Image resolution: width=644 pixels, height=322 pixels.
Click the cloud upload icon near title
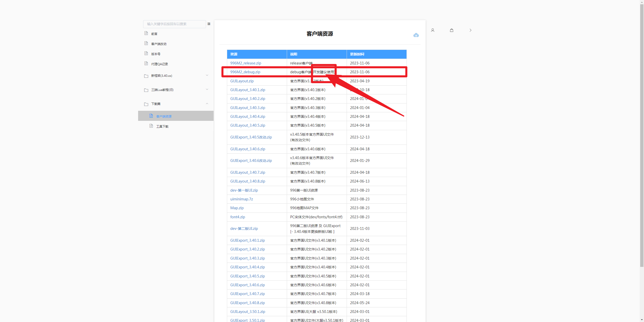pyautogui.click(x=416, y=35)
